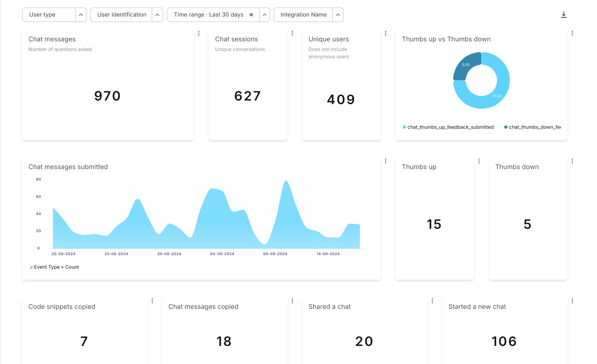The height and width of the screenshot is (364, 597).
Task: Open the Code snippets copied card menu
Action: point(152,301)
